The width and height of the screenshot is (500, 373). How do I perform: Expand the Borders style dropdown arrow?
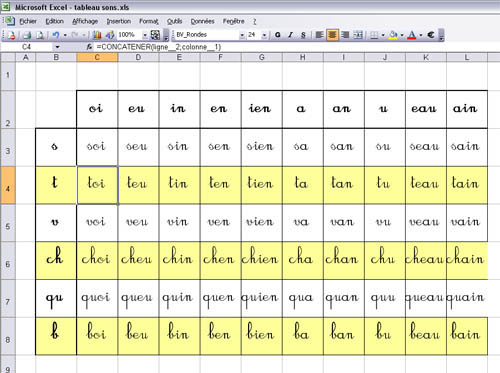point(383,35)
